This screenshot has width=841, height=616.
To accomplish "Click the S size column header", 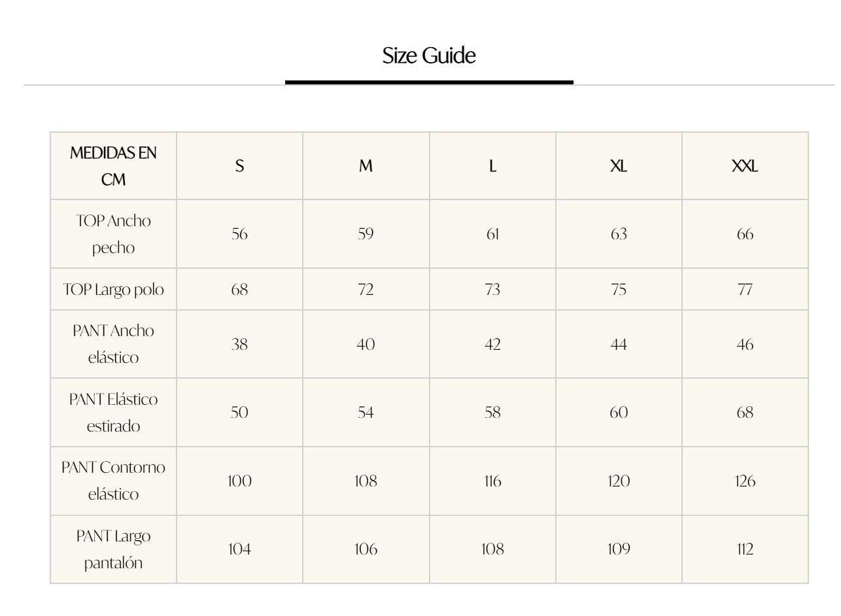I will tap(239, 166).
